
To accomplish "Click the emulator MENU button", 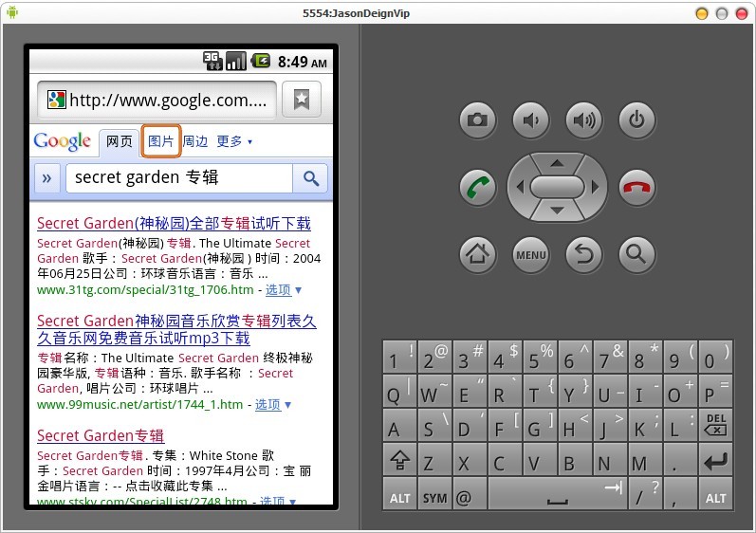I will [531, 254].
